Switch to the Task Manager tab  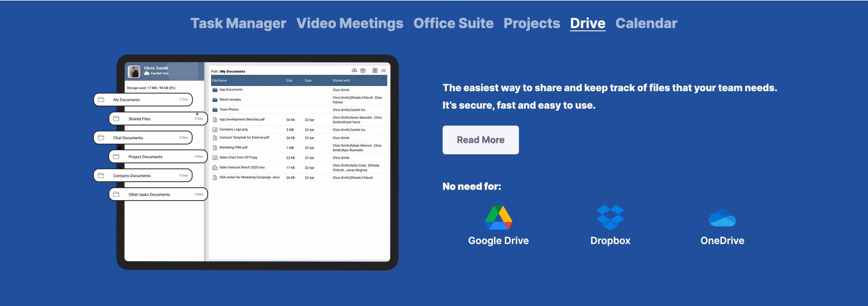tap(238, 23)
